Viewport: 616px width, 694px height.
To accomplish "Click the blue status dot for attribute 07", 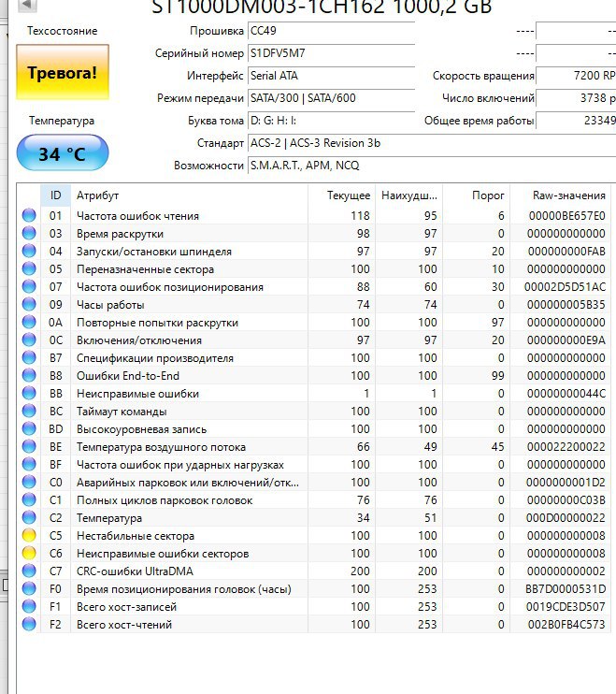I will [x=29, y=287].
